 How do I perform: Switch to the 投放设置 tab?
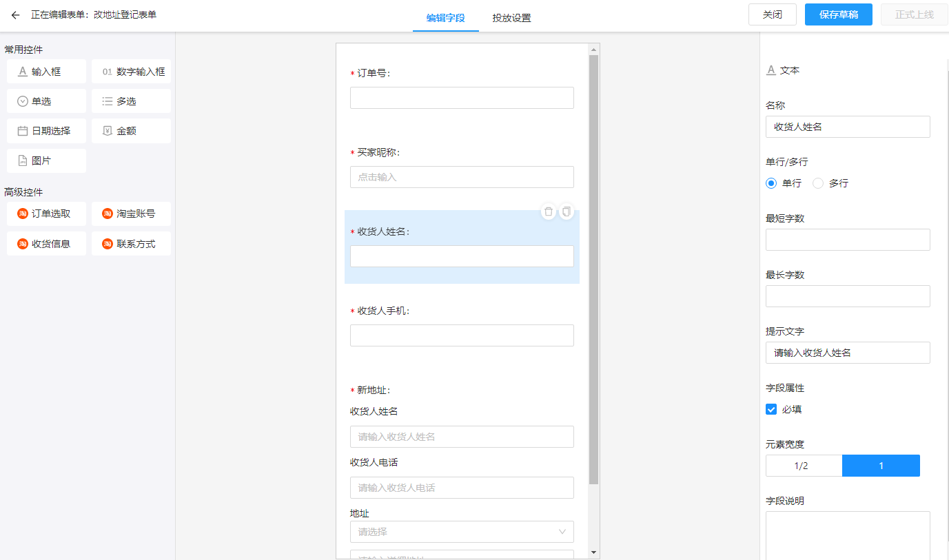511,18
